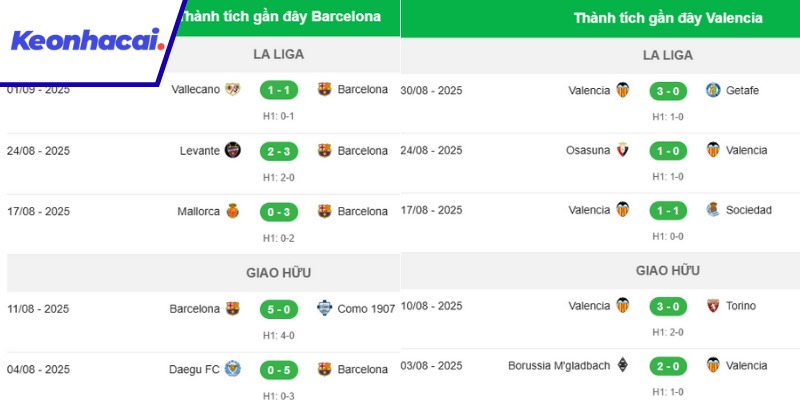Image resolution: width=800 pixels, height=400 pixels.
Task: Click the Osasuna team name link
Action: pyautogui.click(x=588, y=150)
